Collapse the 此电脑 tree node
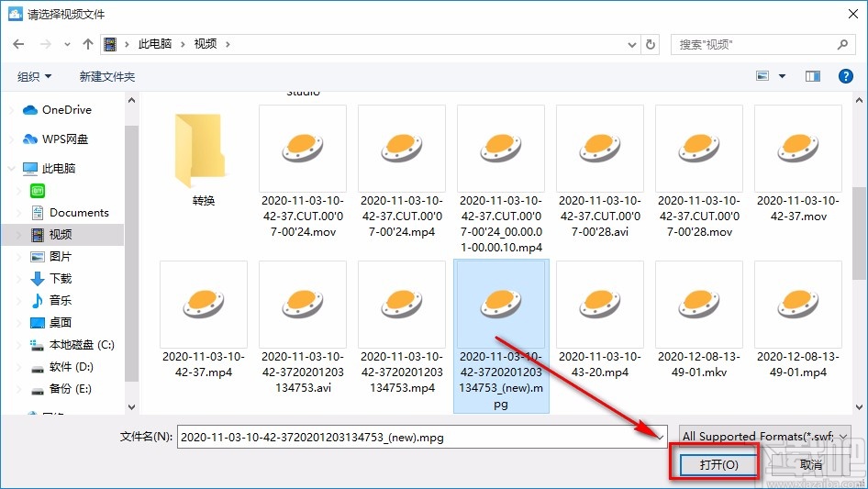 [12, 169]
